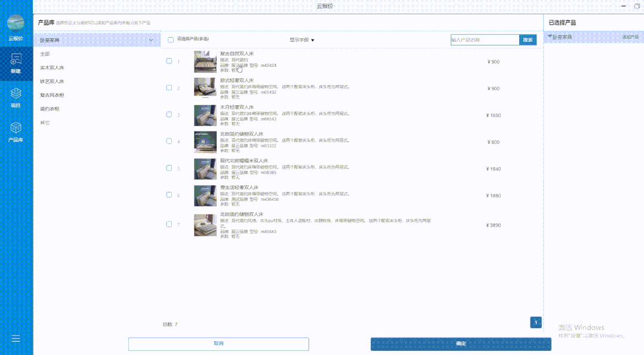Tick the checkbox for product row 1
This screenshot has height=355, width=644.
point(169,61)
